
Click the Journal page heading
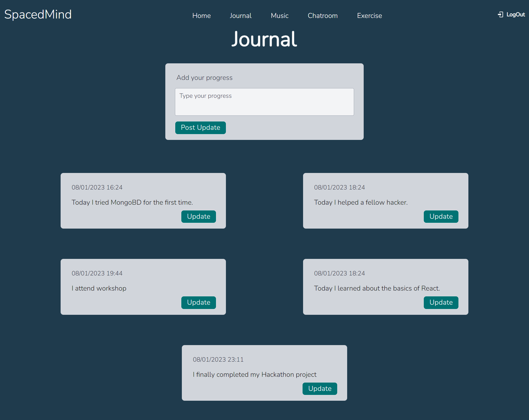point(264,39)
